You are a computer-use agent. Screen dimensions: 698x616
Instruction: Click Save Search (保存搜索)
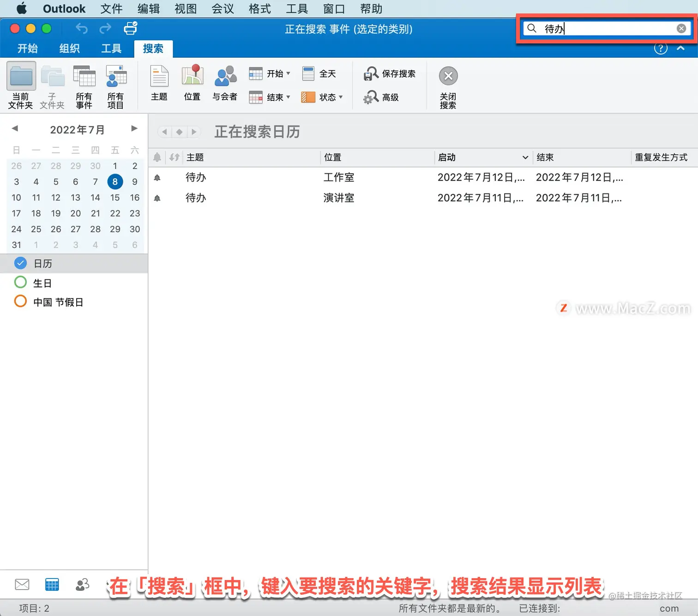(x=389, y=73)
